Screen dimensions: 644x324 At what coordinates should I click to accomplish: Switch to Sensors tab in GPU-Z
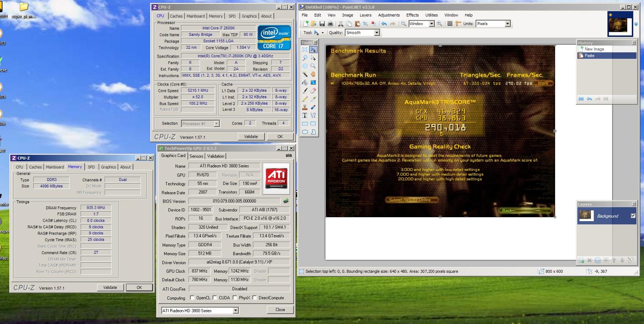tap(196, 156)
